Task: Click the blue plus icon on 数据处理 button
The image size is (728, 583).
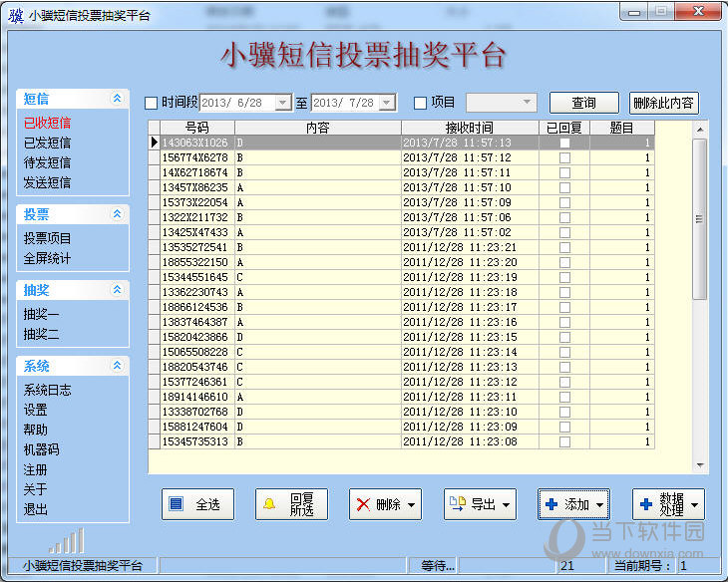Action: coord(646,504)
